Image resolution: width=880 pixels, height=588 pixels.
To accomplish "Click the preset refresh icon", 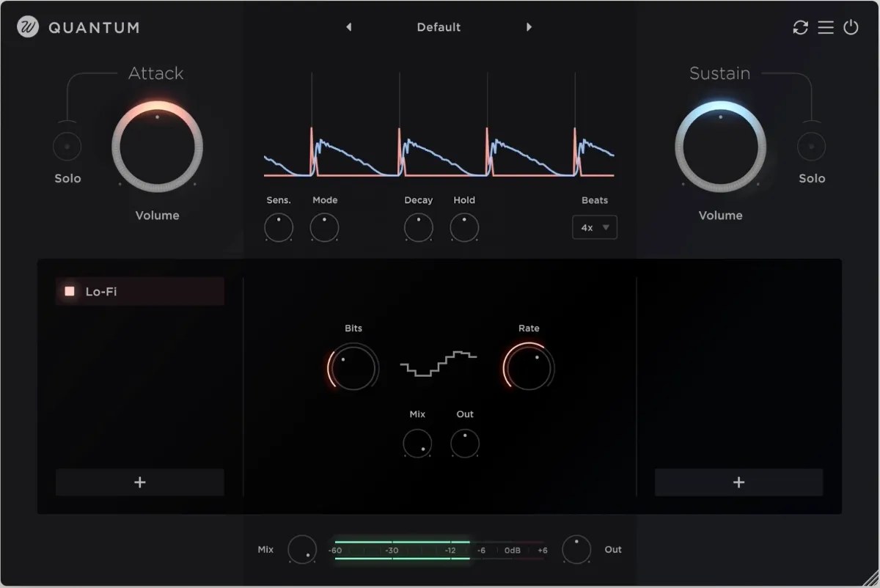I will [801, 27].
